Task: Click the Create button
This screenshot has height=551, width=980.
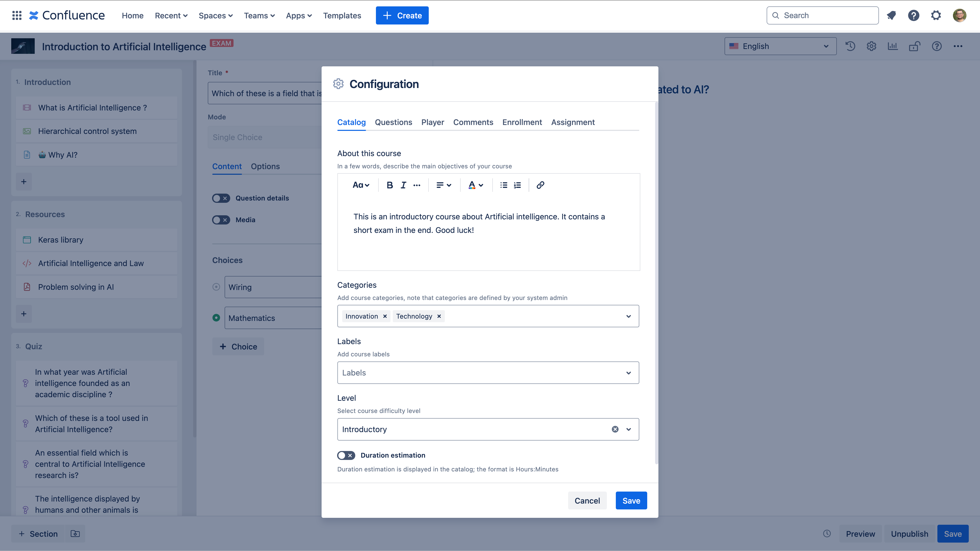Action: (402, 16)
